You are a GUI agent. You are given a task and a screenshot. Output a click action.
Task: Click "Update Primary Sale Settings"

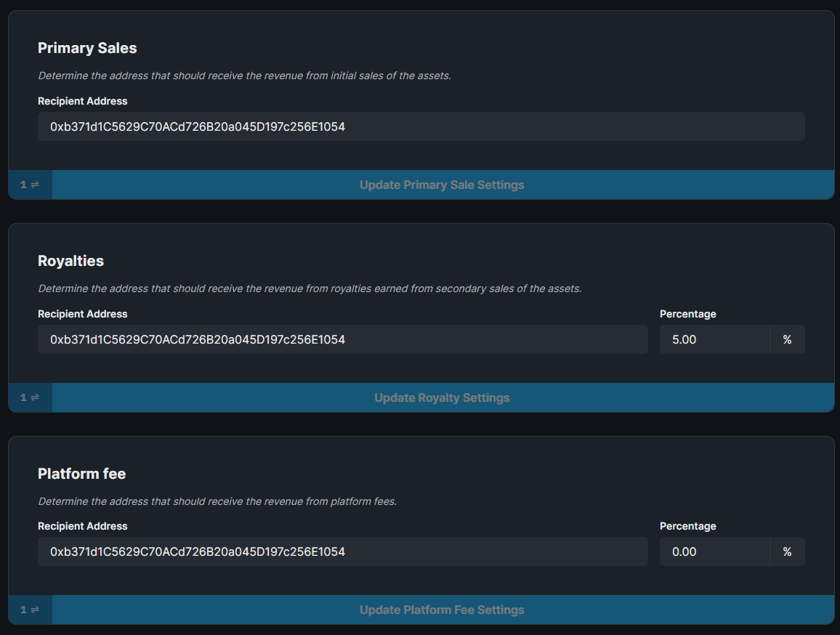pos(442,185)
